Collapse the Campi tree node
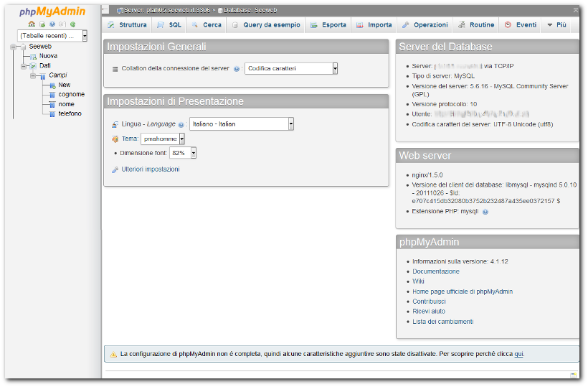 tap(33, 76)
